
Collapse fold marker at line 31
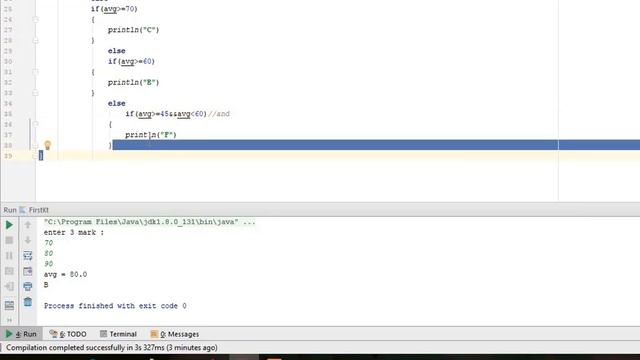tap(36, 72)
